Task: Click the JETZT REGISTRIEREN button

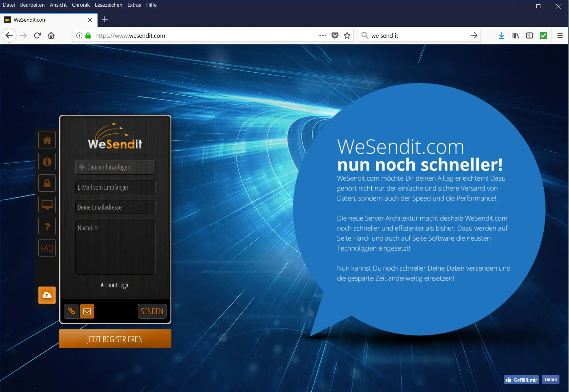Action: [115, 339]
